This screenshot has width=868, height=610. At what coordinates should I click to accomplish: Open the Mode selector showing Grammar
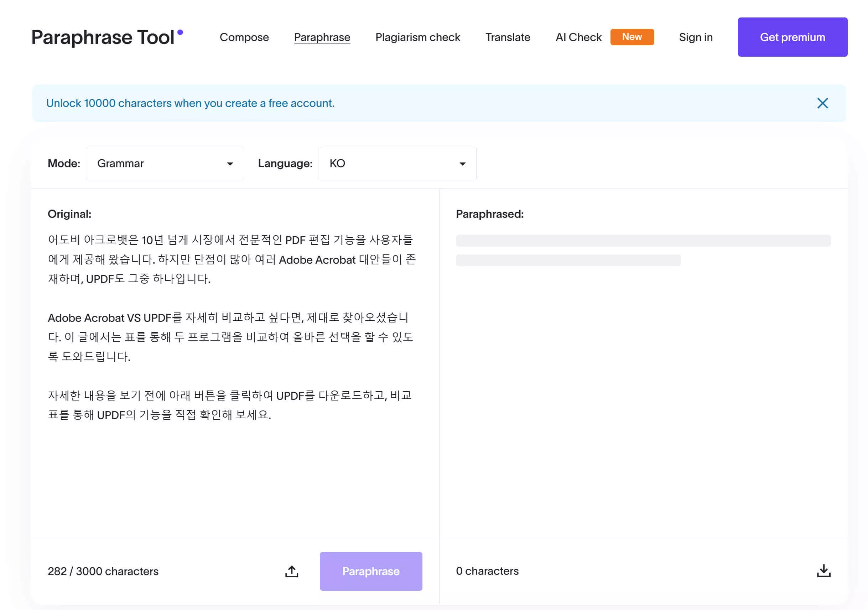coord(165,164)
